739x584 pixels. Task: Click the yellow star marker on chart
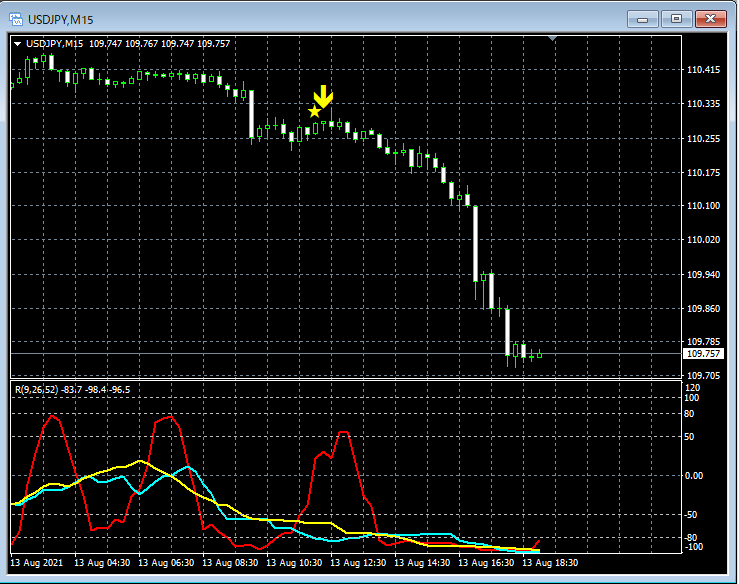pyautogui.click(x=314, y=111)
